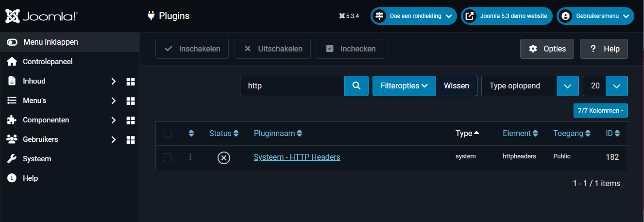The height and width of the screenshot is (222, 644).
Task: Click into the search field containing http
Action: click(x=292, y=86)
